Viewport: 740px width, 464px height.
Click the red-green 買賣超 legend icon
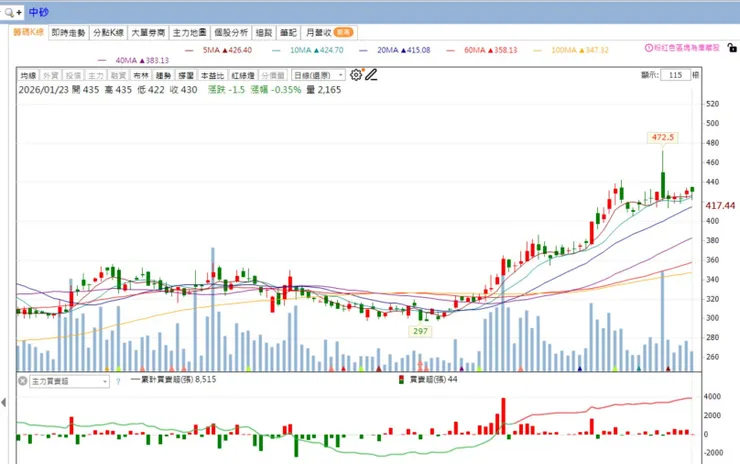click(401, 380)
